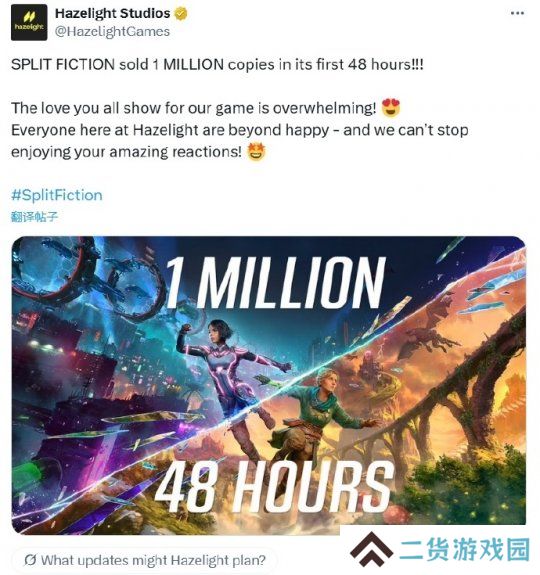Screen dimensions: 540x575
Task: Click the Grok icon beside the suggested question
Action: pos(30,560)
